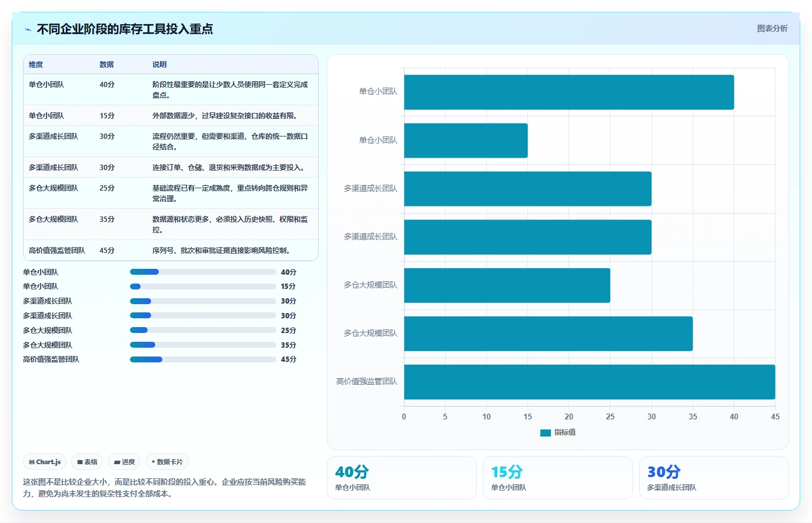Click the 45分 value beside the progress bar

(x=289, y=359)
